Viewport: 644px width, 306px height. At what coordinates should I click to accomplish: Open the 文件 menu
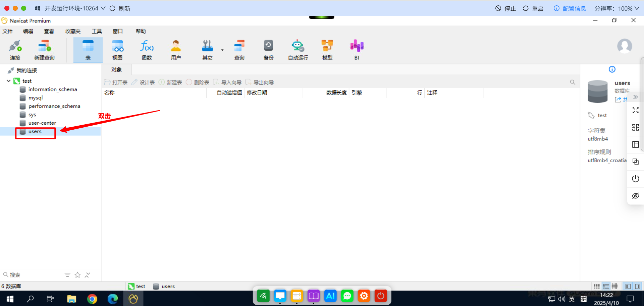(8, 31)
